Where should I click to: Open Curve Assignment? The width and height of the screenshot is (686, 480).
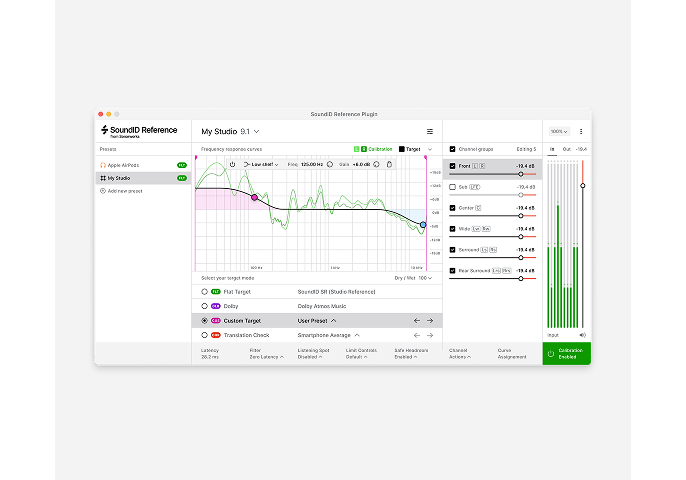coord(512,354)
